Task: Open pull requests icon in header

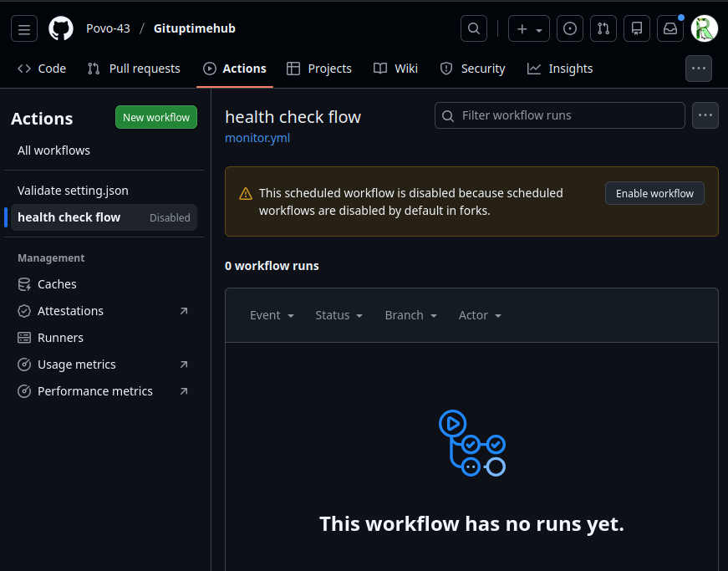Action: point(603,28)
